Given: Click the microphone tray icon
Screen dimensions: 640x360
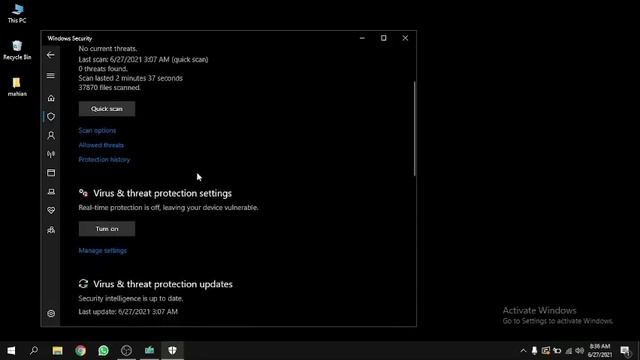Looking at the screenshot, I should 534,351.
